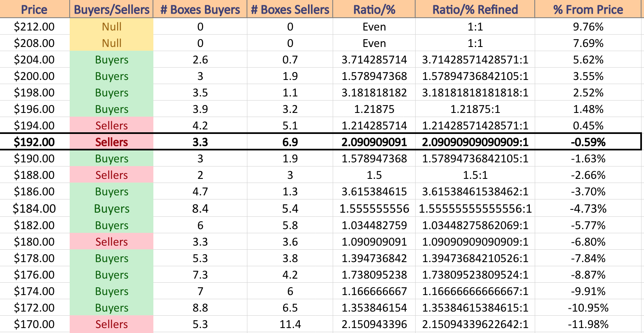Click the 1.73809523809524:1 refined ratio

(x=475, y=275)
